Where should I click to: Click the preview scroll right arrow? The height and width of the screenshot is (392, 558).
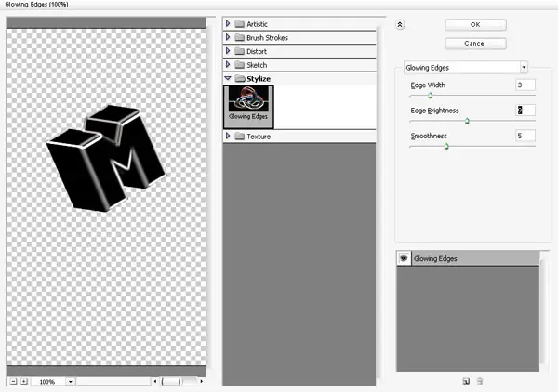202,382
